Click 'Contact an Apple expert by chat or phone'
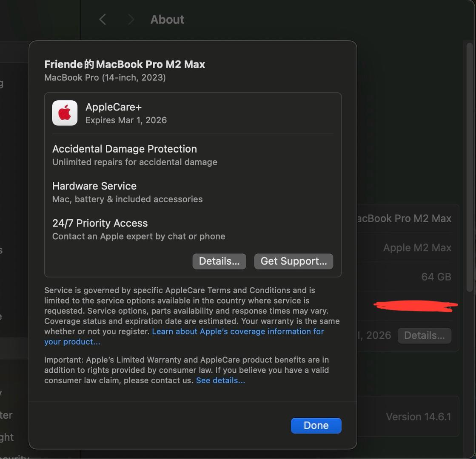This screenshot has width=476, height=459. tap(139, 236)
